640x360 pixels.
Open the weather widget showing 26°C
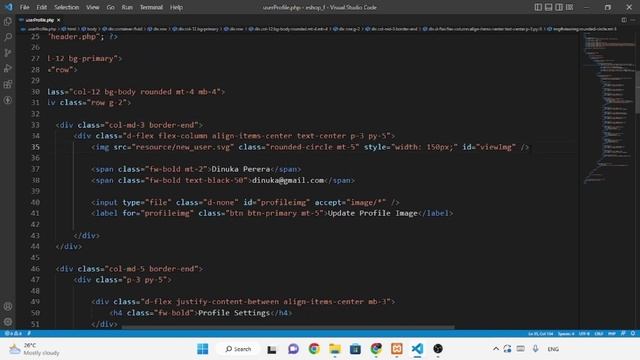34,349
